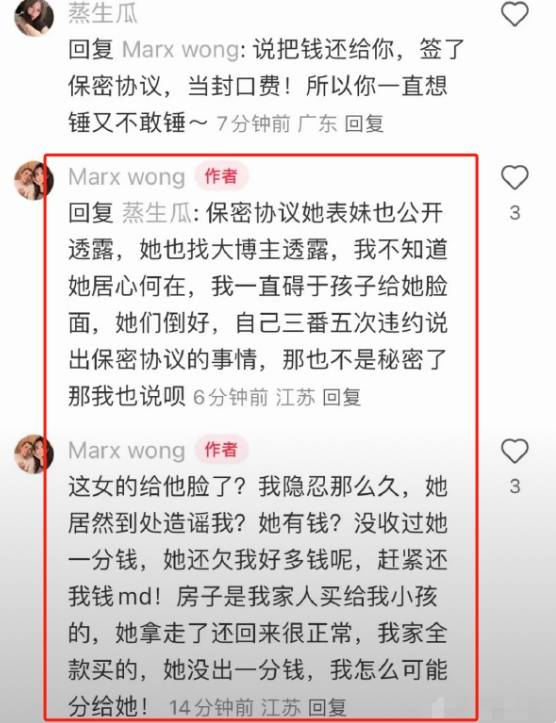Image resolution: width=556 pixels, height=723 pixels.
Task: Open Marx wong's avatar on the 6分钟前 reply
Action: (34, 180)
